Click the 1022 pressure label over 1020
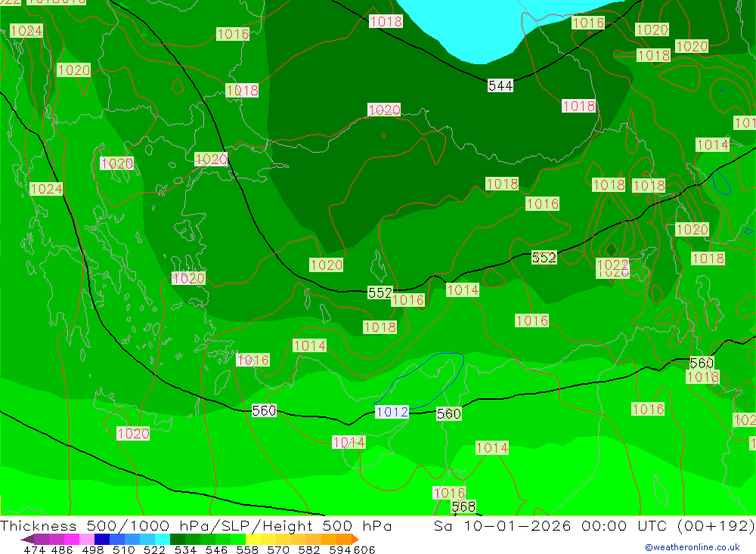Screen dimensions: 756x554 tap(613, 265)
